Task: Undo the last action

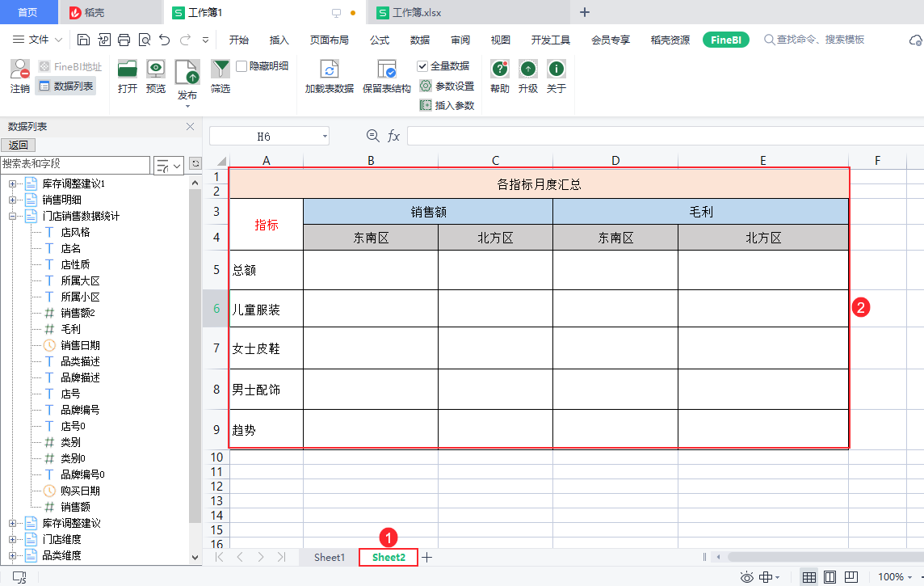Action: (x=165, y=40)
